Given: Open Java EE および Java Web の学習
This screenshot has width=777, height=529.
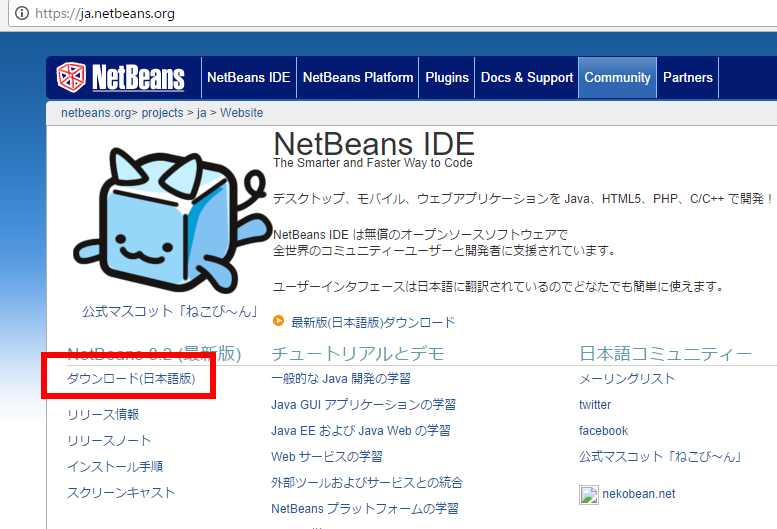Looking at the screenshot, I should (361, 431).
